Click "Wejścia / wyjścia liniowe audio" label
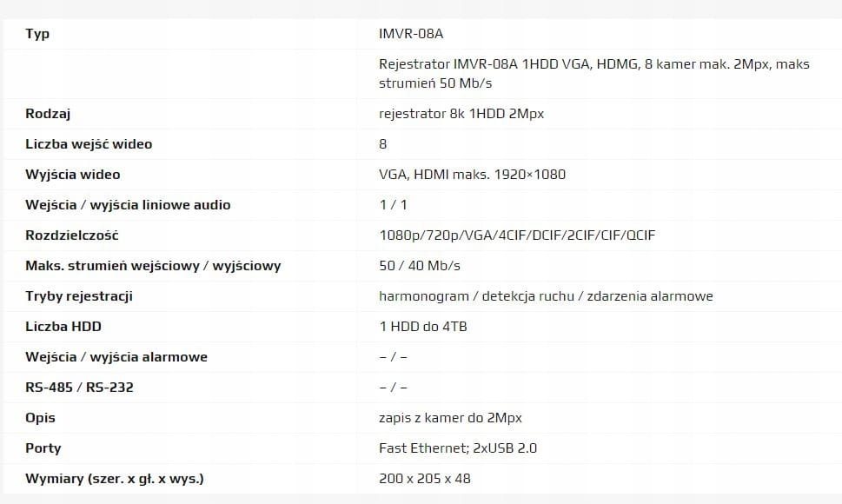The height and width of the screenshot is (504, 842). click(128, 205)
